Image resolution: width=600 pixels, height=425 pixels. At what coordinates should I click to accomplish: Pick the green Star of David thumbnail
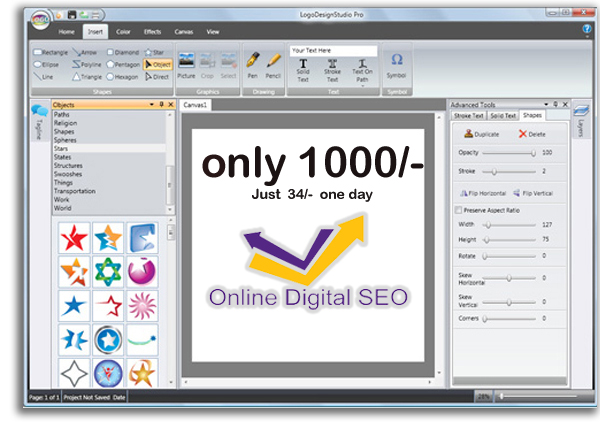[x=108, y=272]
